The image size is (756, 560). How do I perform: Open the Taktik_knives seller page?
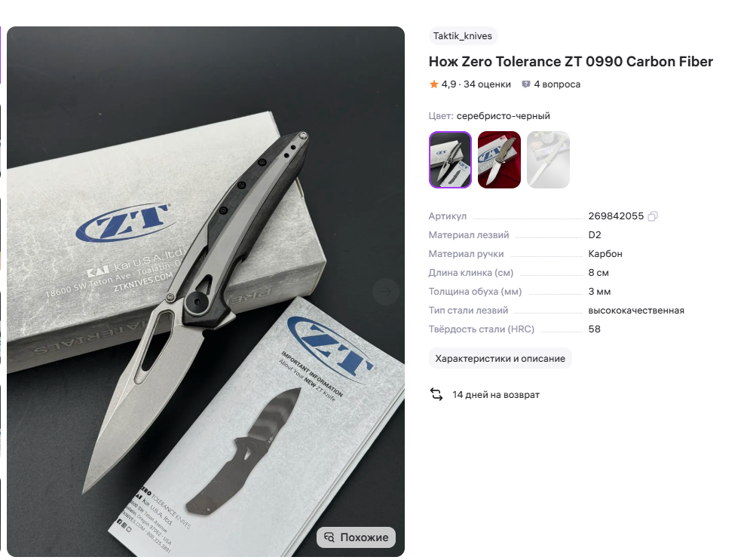click(462, 36)
